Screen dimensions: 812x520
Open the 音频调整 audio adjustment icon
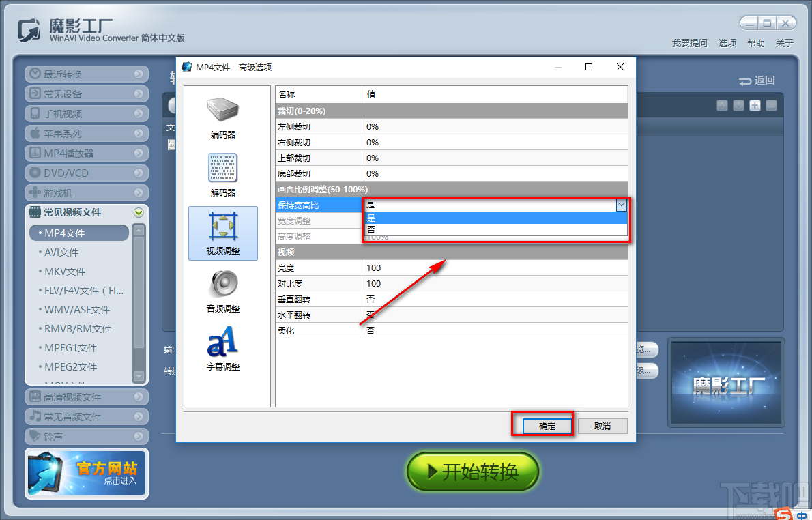click(x=224, y=284)
